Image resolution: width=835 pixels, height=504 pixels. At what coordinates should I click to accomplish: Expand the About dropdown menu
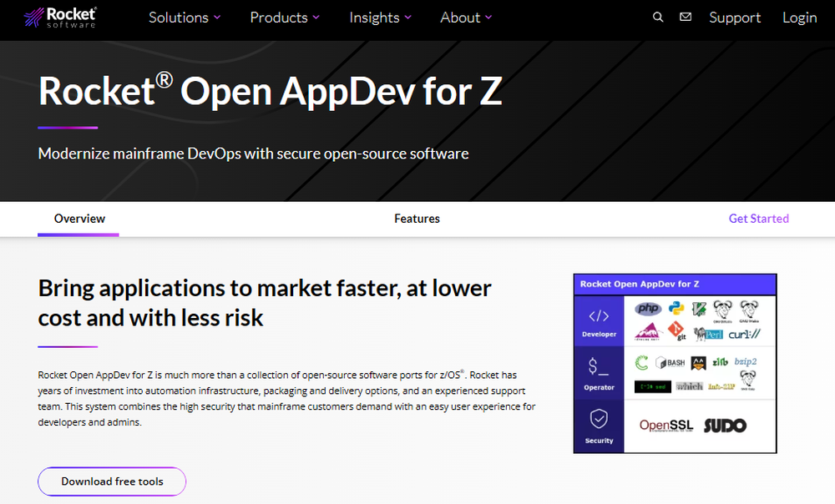click(466, 18)
